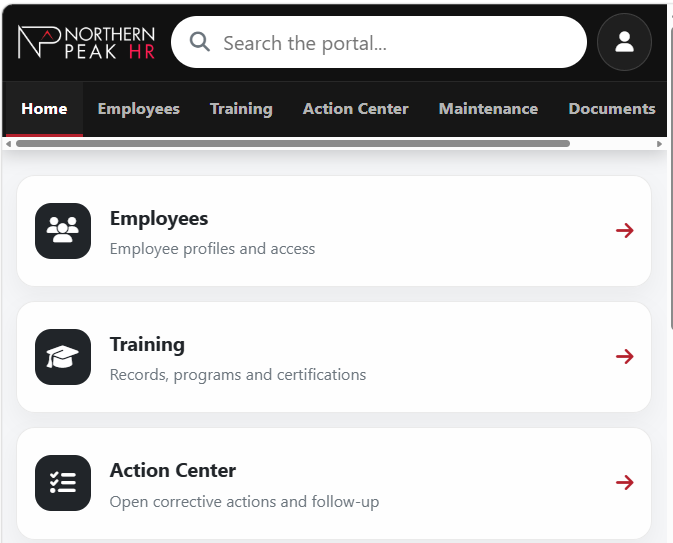
Task: Click the red arrow on Employees card
Action: tap(624, 231)
